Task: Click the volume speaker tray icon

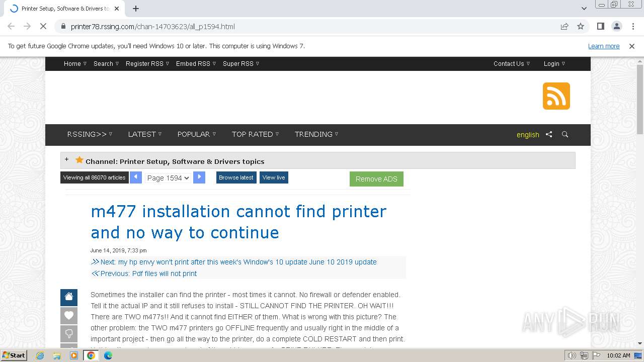Action: (x=572, y=355)
